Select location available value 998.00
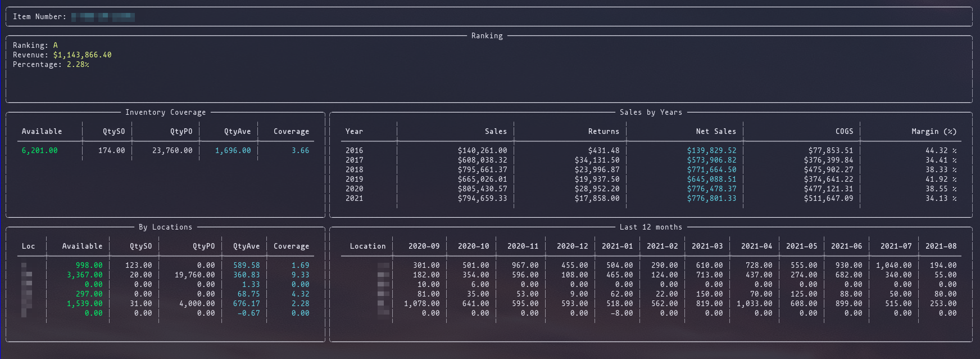980x359 pixels. coord(89,266)
